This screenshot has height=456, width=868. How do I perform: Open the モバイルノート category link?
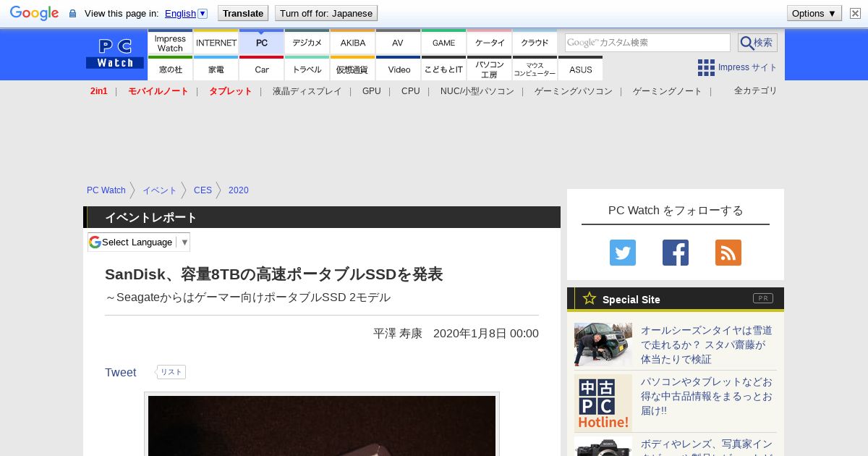(x=158, y=91)
